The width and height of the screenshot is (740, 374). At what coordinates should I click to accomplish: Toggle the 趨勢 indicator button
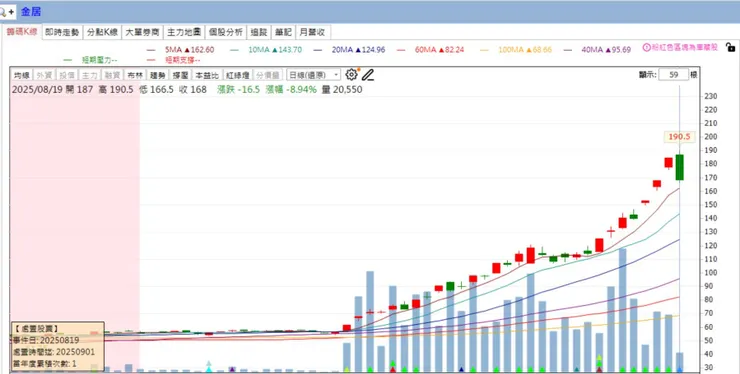158,75
